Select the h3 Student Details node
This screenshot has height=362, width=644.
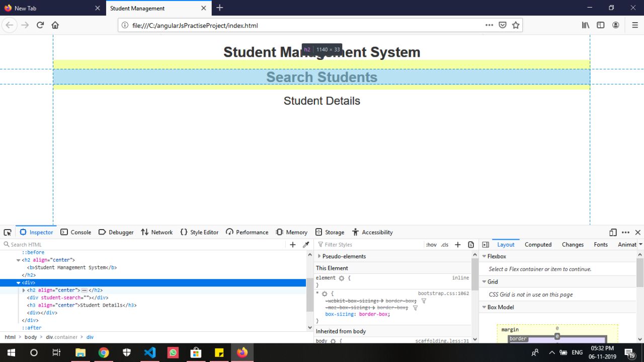point(82,305)
